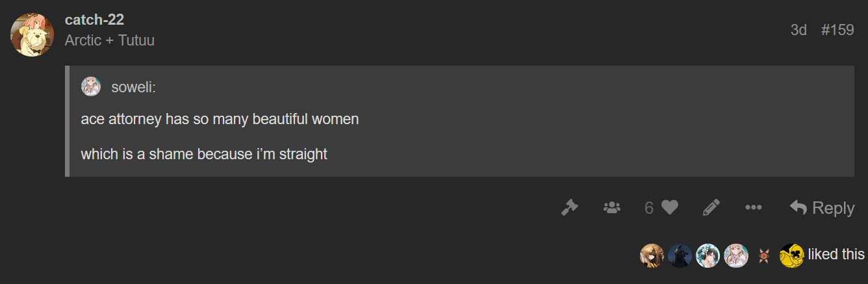The image size is (868, 284).
Task: Click the gavel moderation icon
Action: point(570,208)
